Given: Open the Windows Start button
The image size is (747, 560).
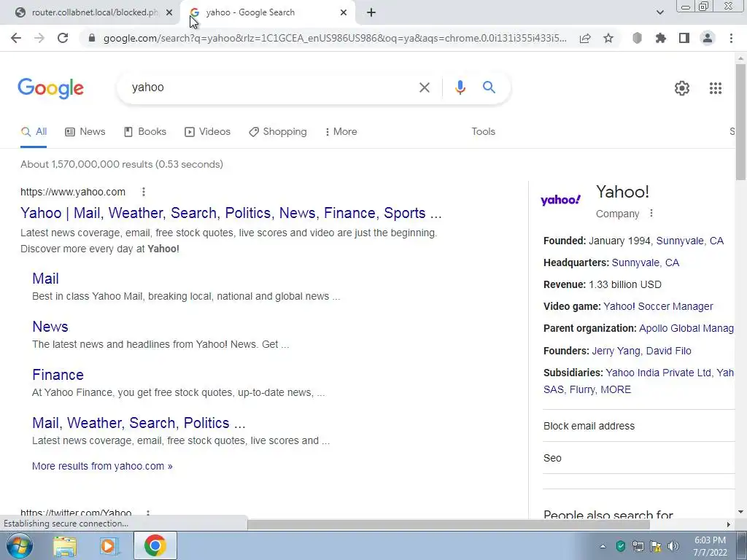Looking at the screenshot, I should pyautogui.click(x=19, y=545).
